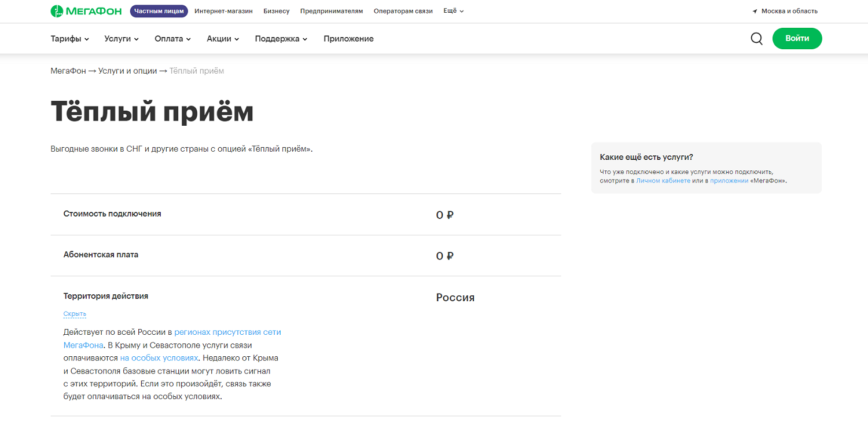The width and height of the screenshot is (868, 424).
Task: Click the location arrow icon near Москва
Action: pos(755,12)
